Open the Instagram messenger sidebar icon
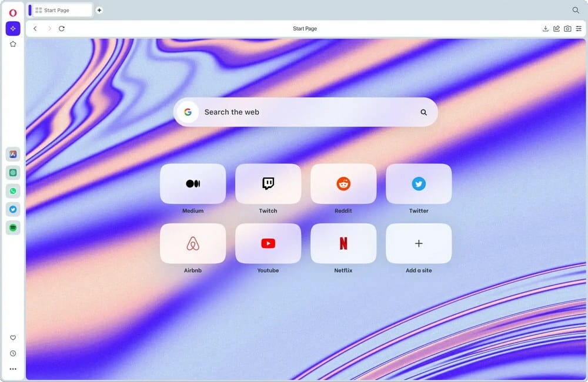This screenshot has height=382, width=588. (13, 172)
